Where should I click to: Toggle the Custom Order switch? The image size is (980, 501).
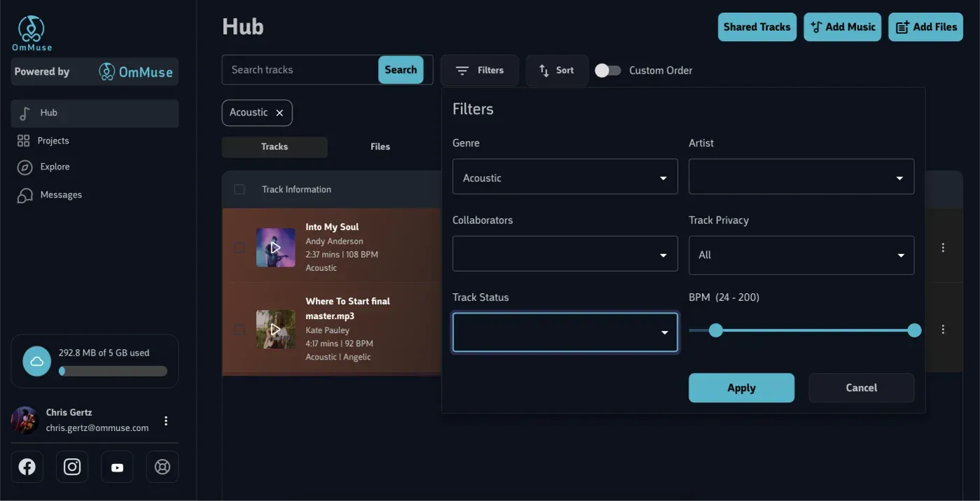tap(608, 71)
